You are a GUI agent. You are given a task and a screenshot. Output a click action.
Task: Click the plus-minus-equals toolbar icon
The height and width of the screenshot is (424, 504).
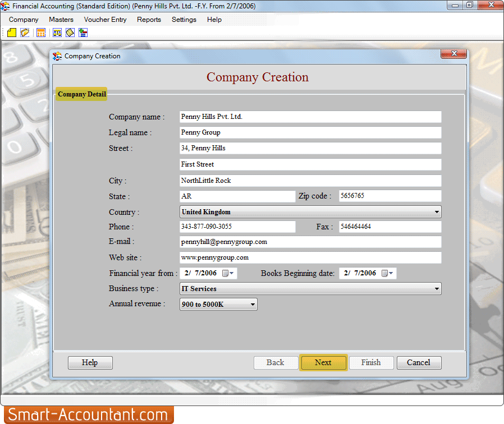83,33
